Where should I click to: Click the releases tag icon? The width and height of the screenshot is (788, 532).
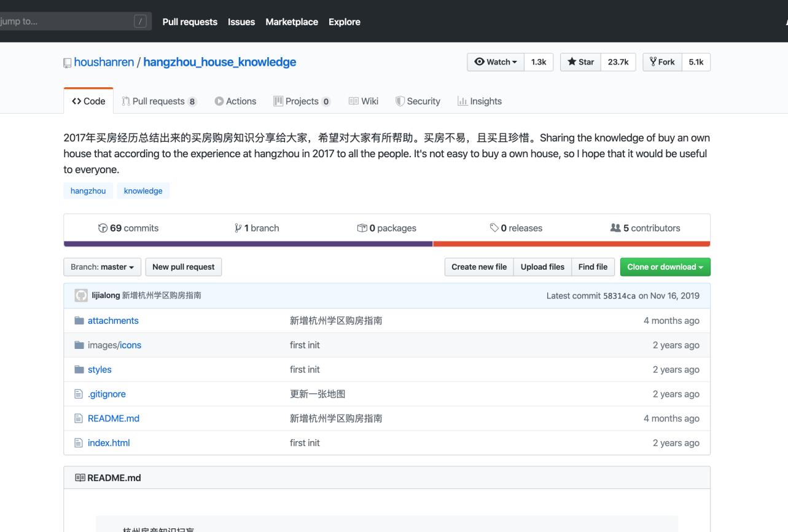tap(494, 228)
